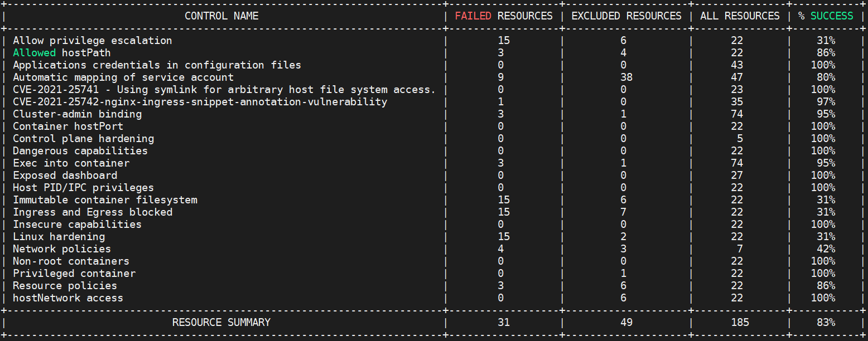Screen dimensions: 868x341
Task: Click the FAILED RESOURCES column header
Action: point(503,16)
